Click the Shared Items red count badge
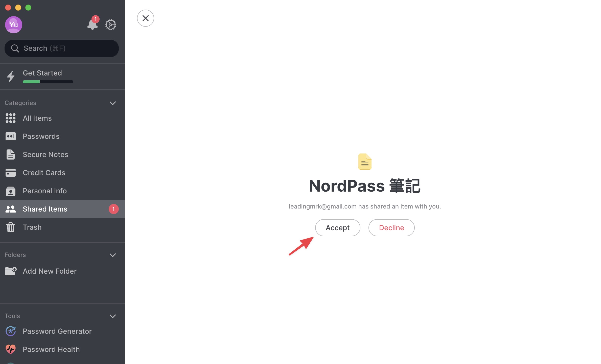Viewport: 601px width, 364px height. (x=114, y=209)
